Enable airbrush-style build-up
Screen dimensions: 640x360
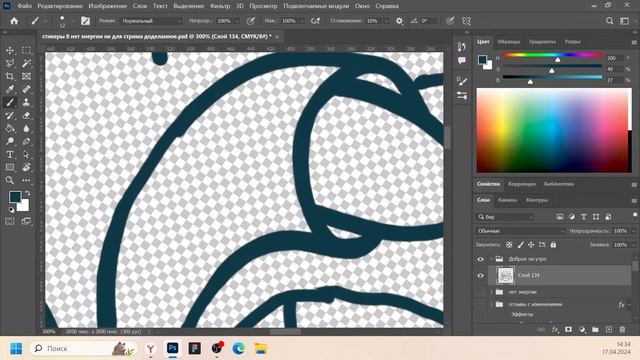pyautogui.click(x=316, y=21)
